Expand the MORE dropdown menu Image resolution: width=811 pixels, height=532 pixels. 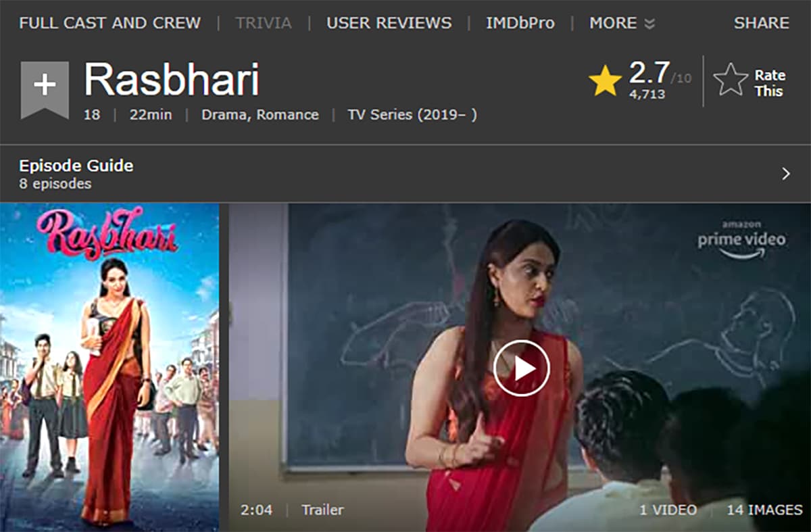point(622,23)
